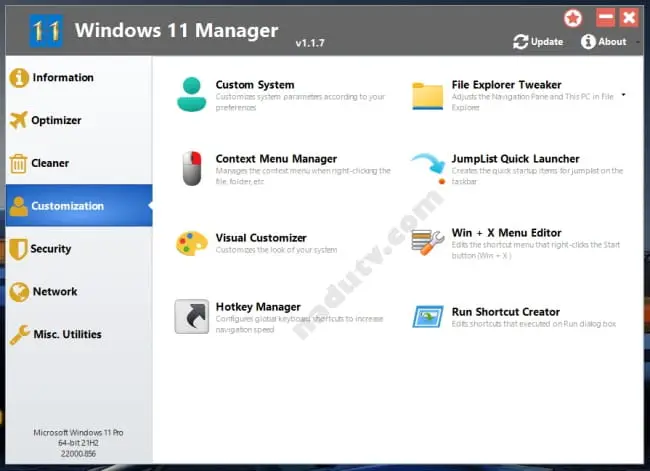The width and height of the screenshot is (650, 471).
Task: Minimize the Windows 11 Manager window
Action: 605,18
